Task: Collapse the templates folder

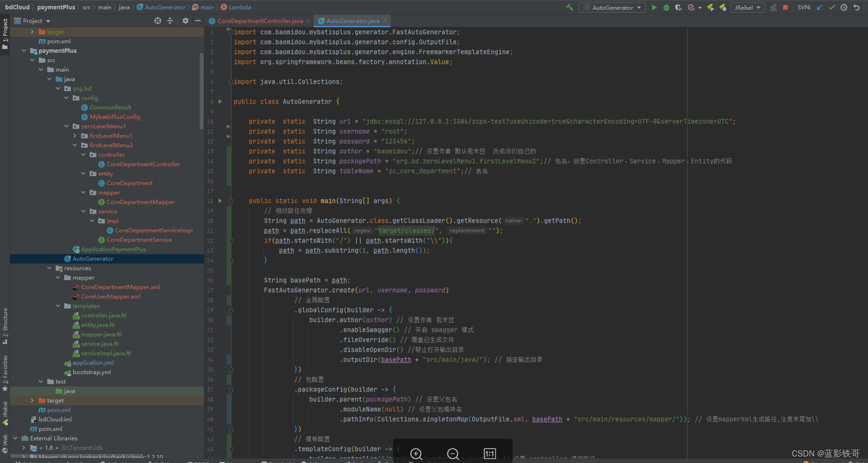Action: point(58,306)
